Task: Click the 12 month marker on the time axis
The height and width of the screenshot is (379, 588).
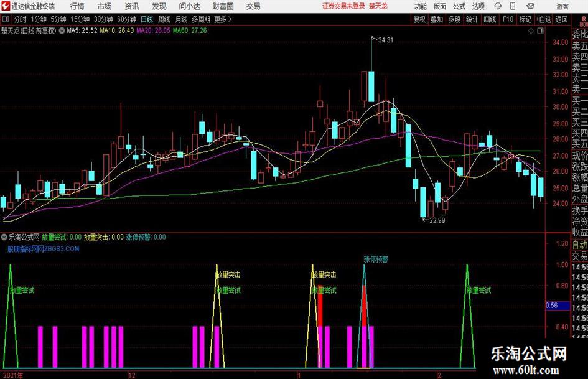Action: (x=131, y=375)
